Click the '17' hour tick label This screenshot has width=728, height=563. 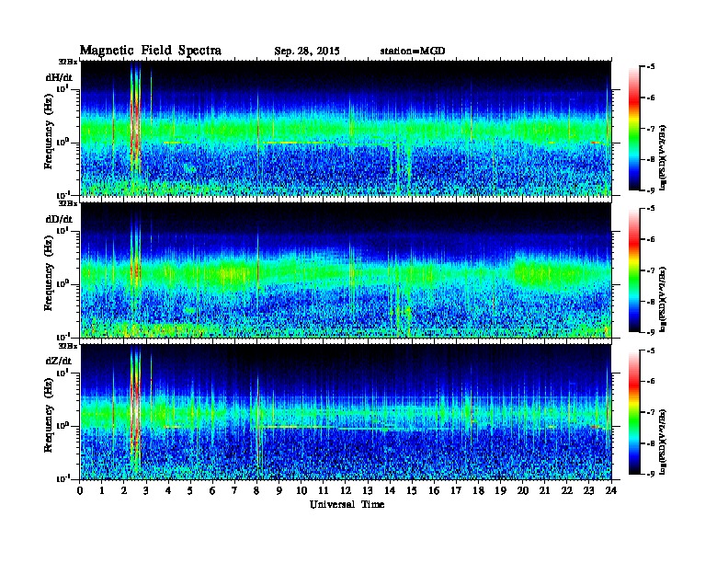(457, 490)
